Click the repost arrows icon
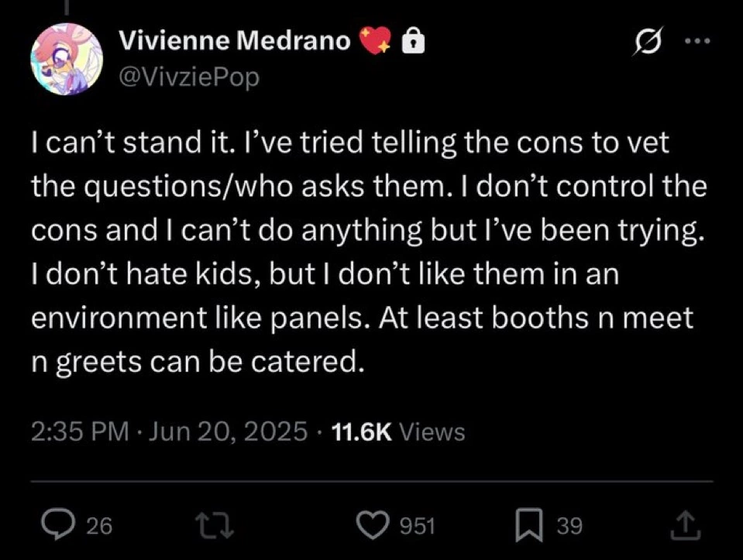This screenshot has width=743, height=560. point(215,526)
